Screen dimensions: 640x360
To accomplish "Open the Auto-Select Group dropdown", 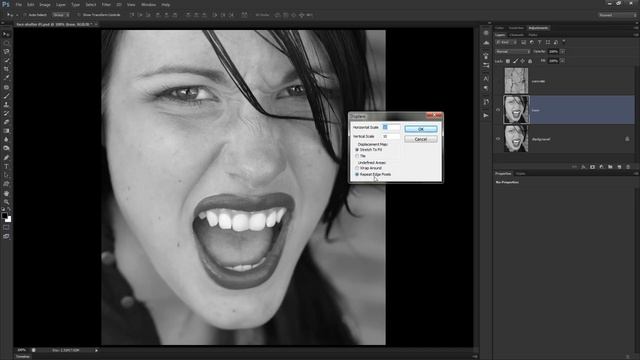I will click(61, 15).
